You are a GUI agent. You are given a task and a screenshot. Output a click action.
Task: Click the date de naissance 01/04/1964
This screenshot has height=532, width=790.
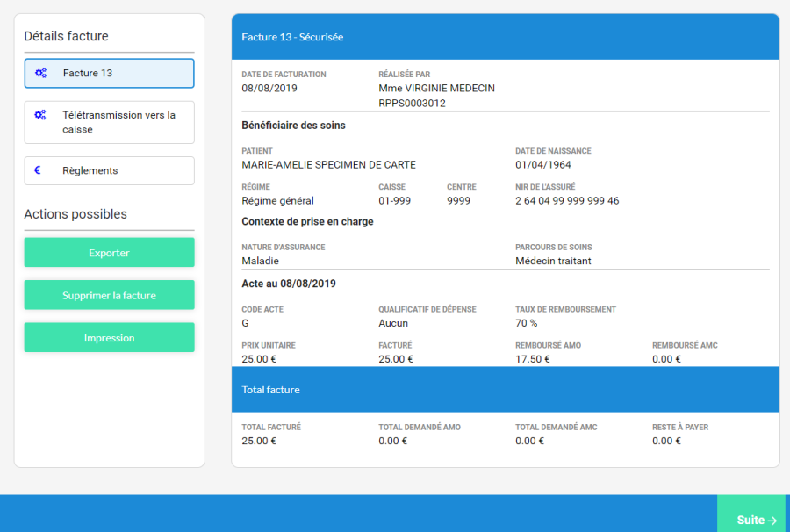542,165
